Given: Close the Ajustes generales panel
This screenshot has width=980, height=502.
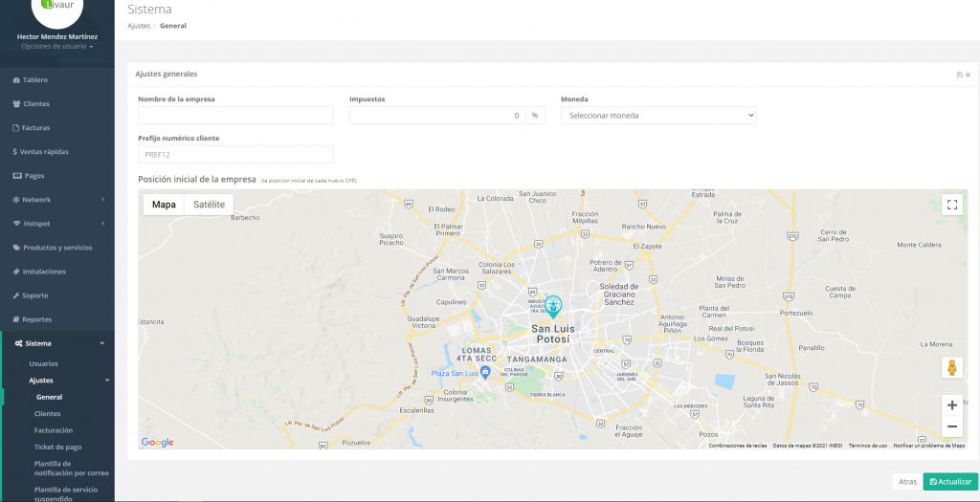Looking at the screenshot, I should [969, 75].
